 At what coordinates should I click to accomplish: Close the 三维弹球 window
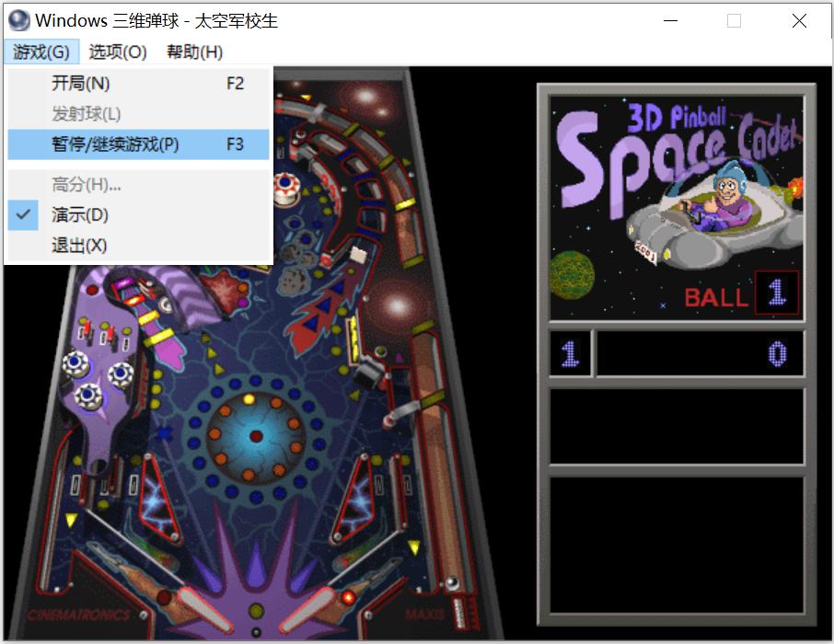click(799, 21)
